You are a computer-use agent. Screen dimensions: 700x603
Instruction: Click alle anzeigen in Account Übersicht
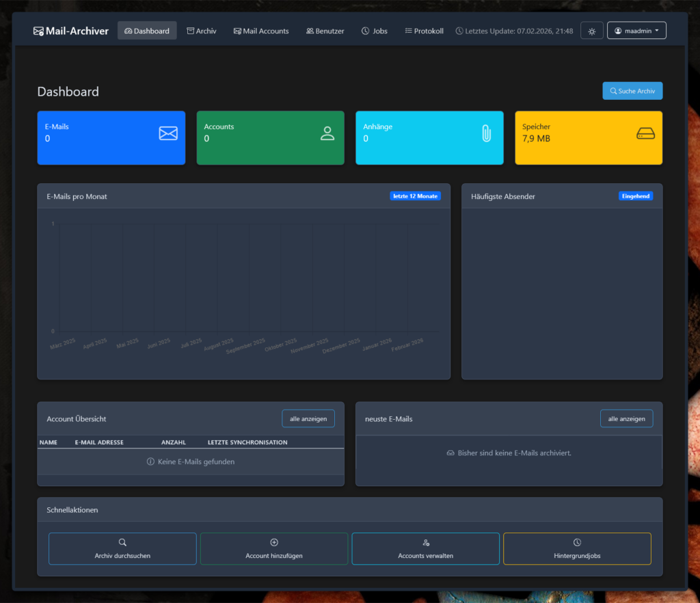[x=308, y=418]
